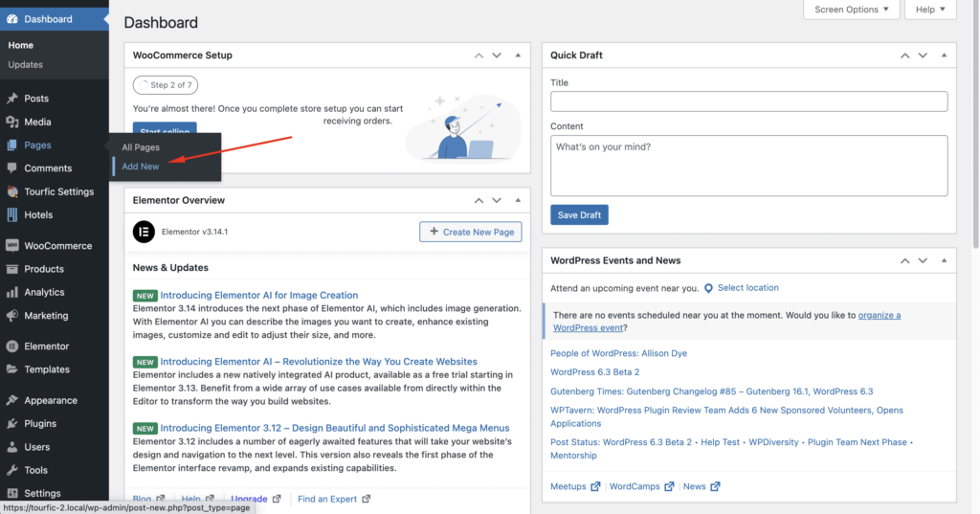Click external link icon beside WordCamps
This screenshot has height=514, width=980.
click(669, 486)
